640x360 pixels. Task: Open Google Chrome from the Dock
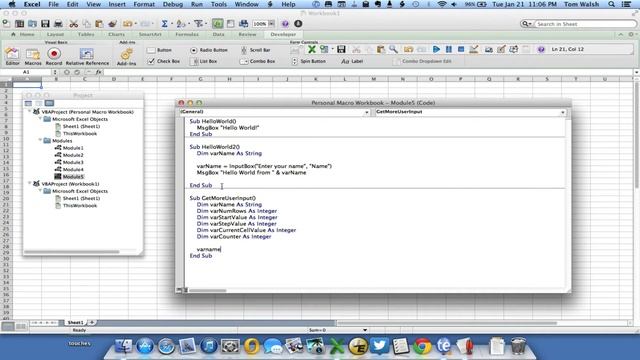click(x=422, y=346)
